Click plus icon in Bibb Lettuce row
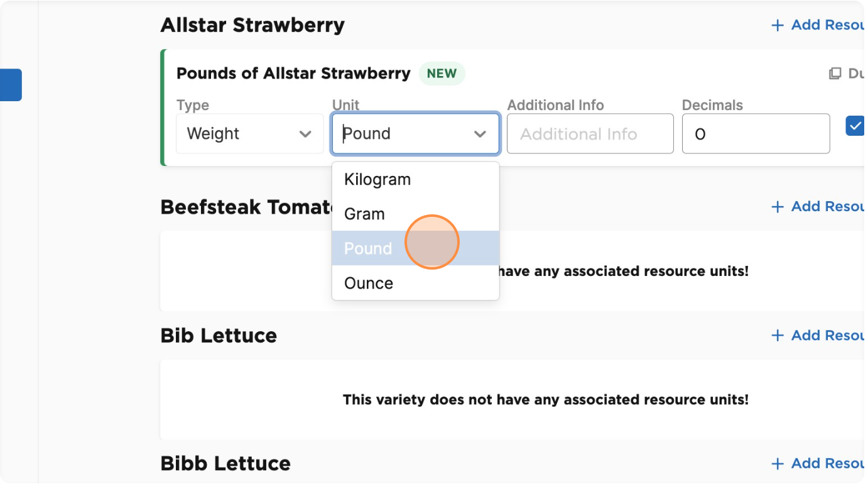The width and height of the screenshot is (868, 489). click(x=778, y=464)
